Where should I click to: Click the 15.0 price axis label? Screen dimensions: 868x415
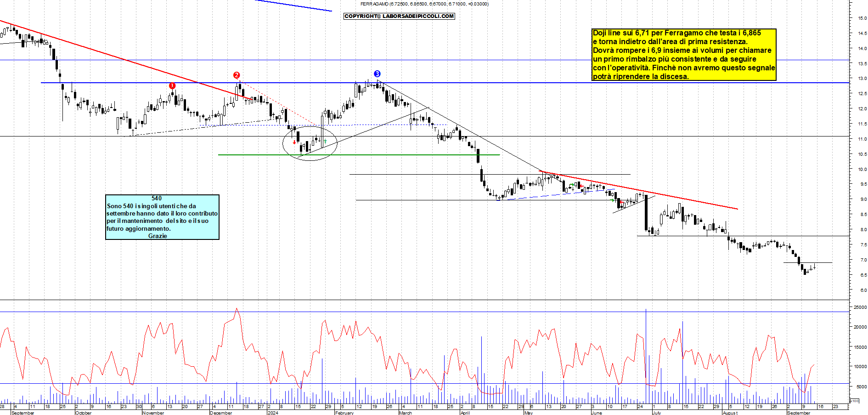(862, 18)
